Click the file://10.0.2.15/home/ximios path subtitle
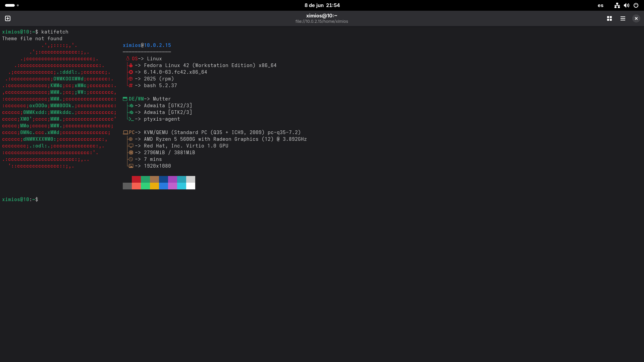Viewport: 644px width, 362px height. point(322,21)
